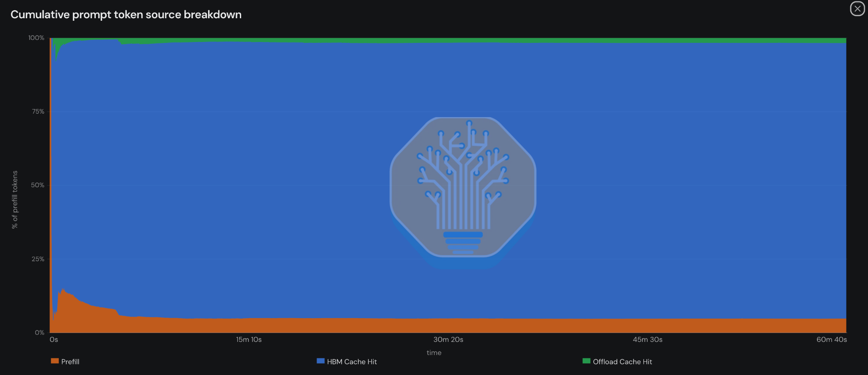Click the 'time' x-axis title

click(434, 353)
